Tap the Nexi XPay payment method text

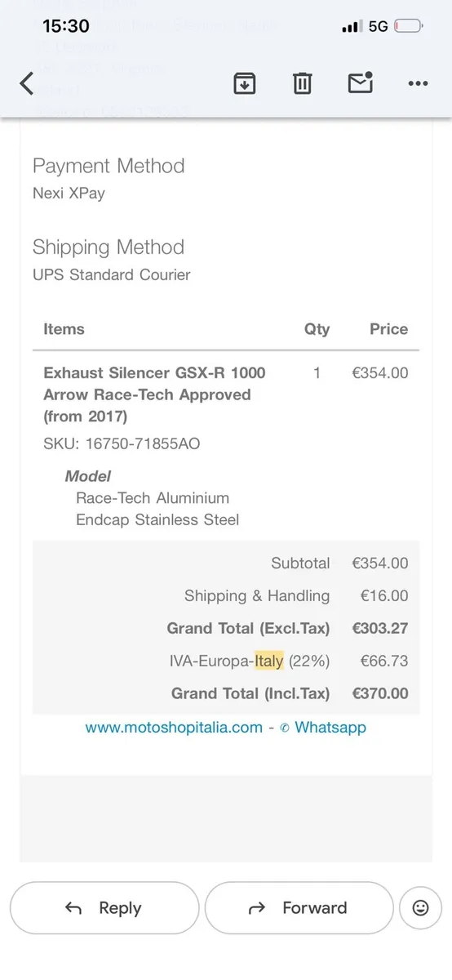click(x=69, y=194)
